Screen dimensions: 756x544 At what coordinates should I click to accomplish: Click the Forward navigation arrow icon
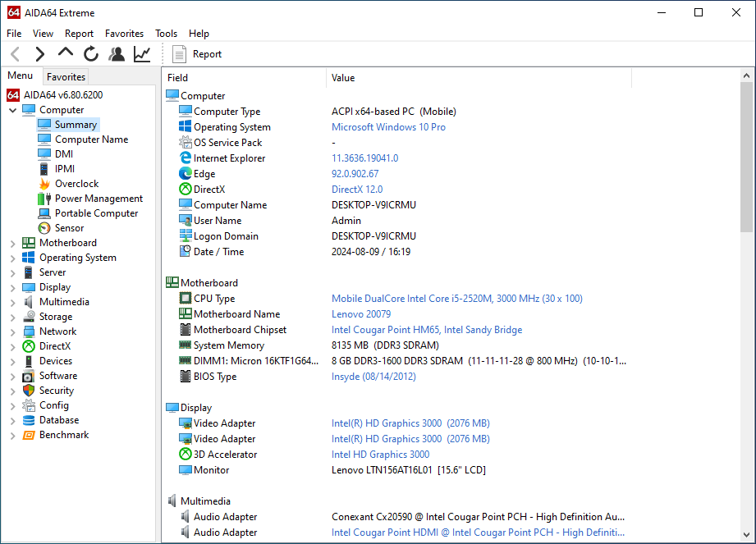(x=39, y=54)
